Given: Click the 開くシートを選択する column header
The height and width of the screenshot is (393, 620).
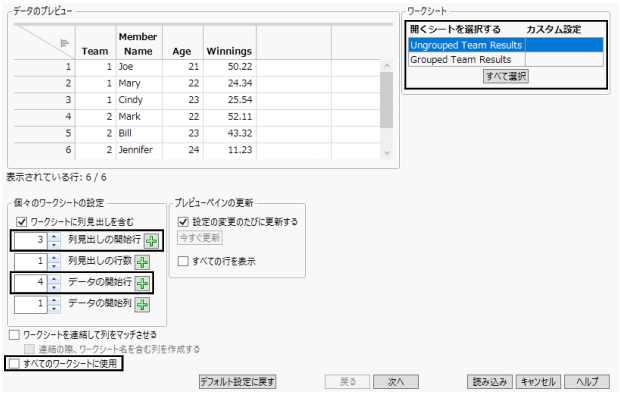Looking at the screenshot, I should 456,29.
